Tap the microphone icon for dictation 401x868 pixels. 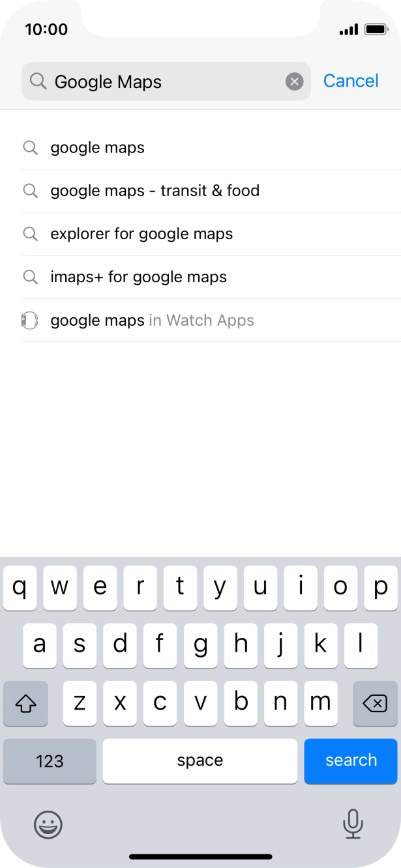(353, 825)
